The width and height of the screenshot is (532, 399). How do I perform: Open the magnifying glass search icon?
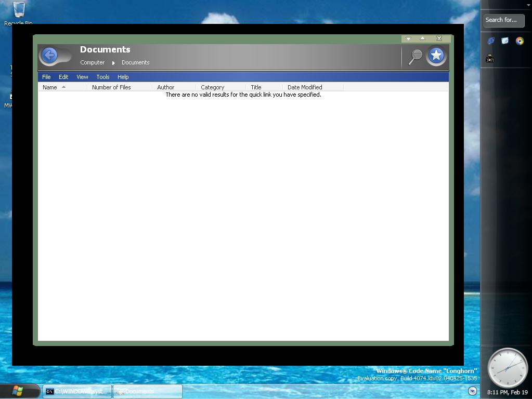(415, 56)
